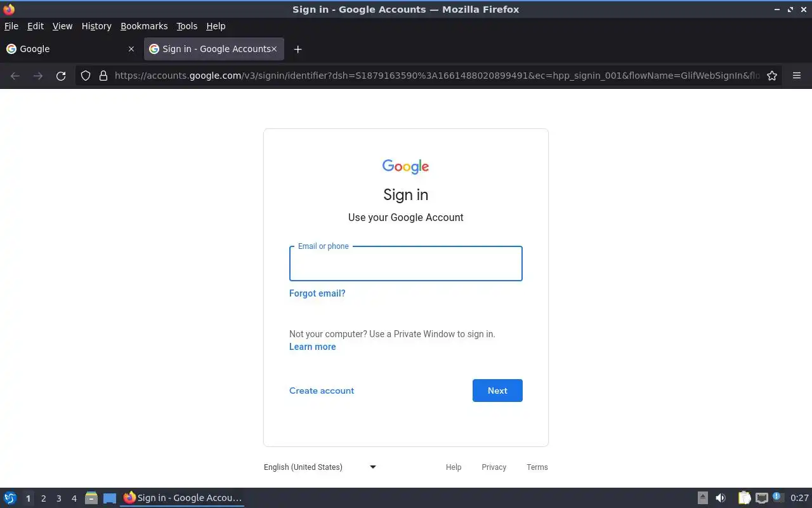Open the Edit menu
The image size is (812, 508).
[36, 26]
